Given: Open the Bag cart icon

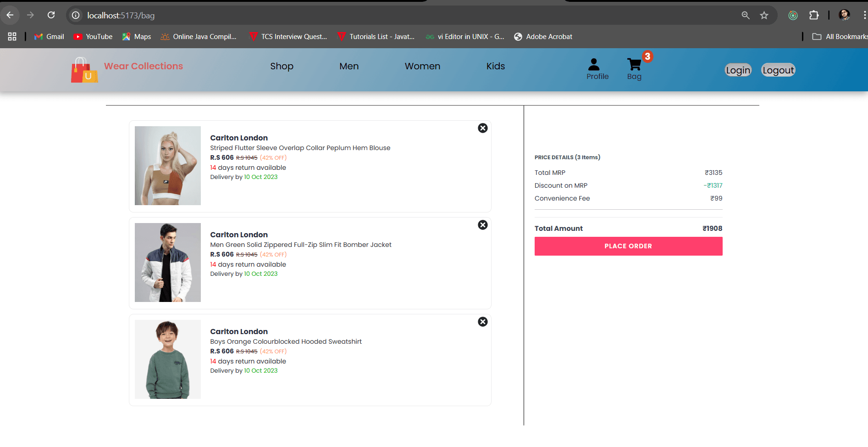Looking at the screenshot, I should point(635,69).
